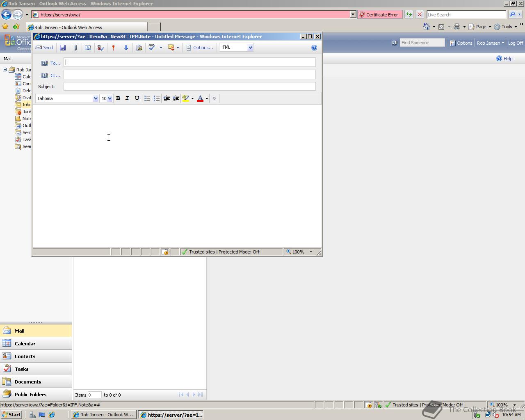The image size is (525, 420).
Task: Attach a file using the paperclip icon
Action: [75, 48]
